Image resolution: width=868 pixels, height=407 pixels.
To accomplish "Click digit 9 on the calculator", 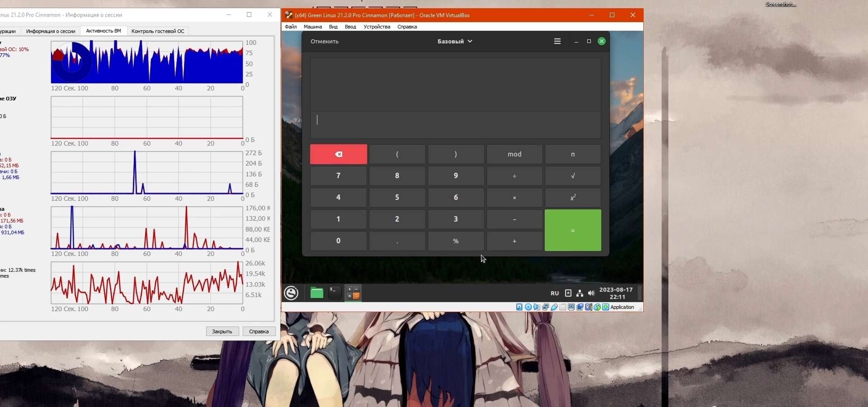I will [x=456, y=176].
